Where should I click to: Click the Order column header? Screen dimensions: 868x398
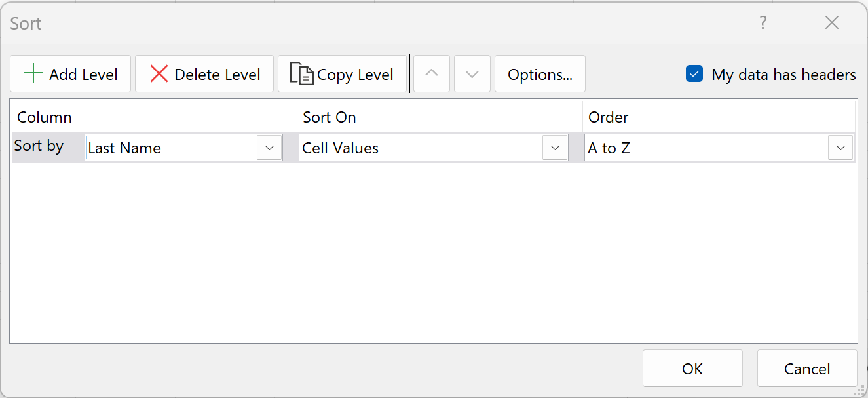609,117
